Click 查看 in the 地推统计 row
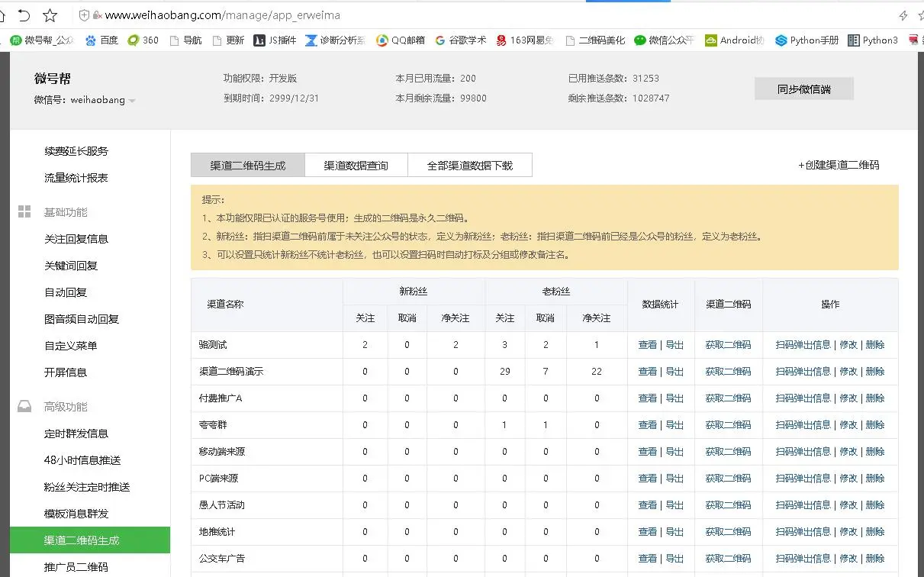The image size is (924, 577). click(647, 532)
